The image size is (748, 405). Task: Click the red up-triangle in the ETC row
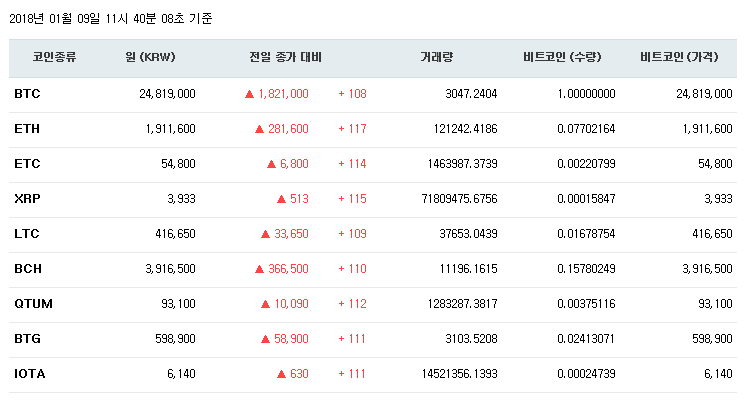coord(271,164)
